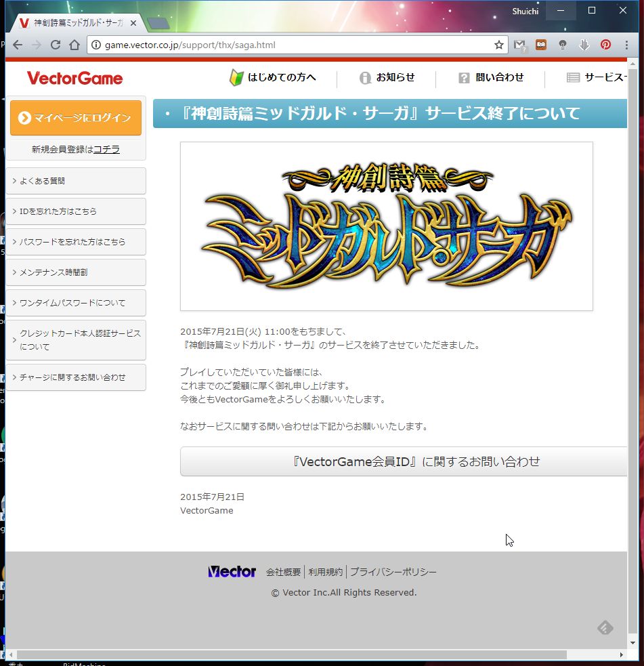This screenshot has width=644, height=666.
Task: Open the Gmail checker extension icon
Action: (519, 45)
